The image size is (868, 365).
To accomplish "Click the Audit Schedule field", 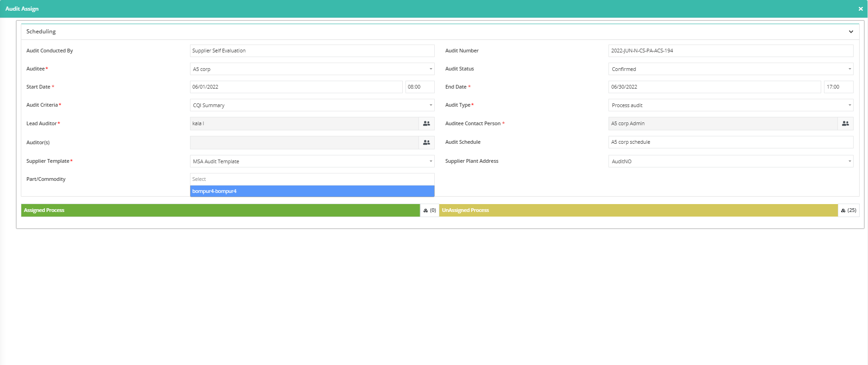I will pos(731,142).
